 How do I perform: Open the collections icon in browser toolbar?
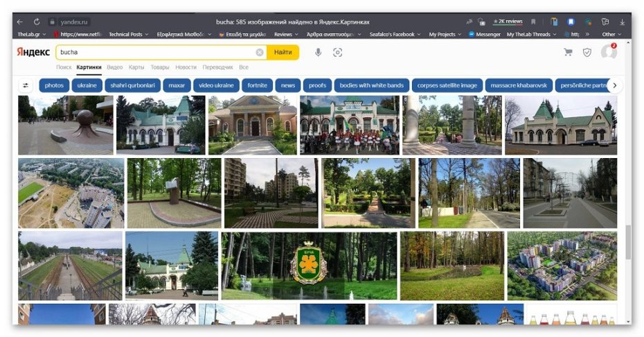[x=605, y=21]
